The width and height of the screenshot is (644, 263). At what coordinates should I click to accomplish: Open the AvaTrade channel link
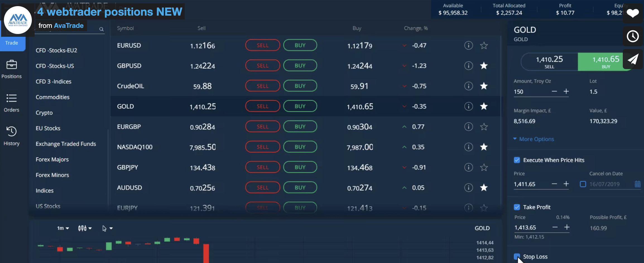point(69,26)
